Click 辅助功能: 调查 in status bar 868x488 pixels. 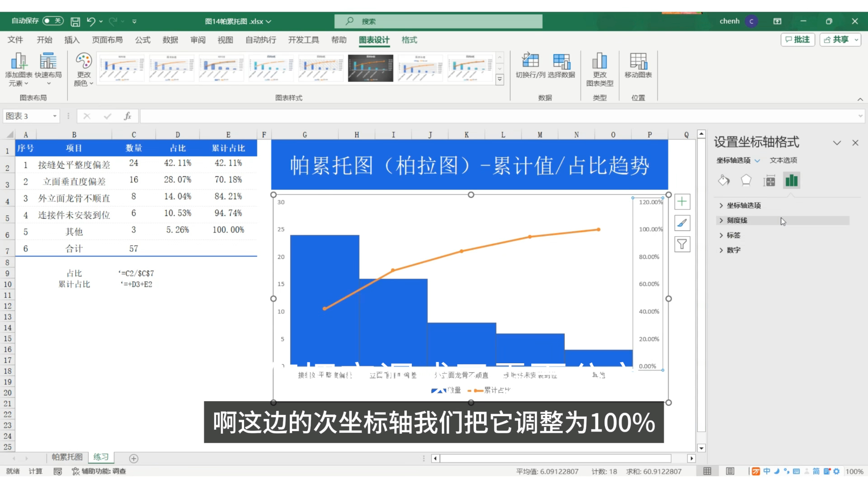(x=99, y=471)
